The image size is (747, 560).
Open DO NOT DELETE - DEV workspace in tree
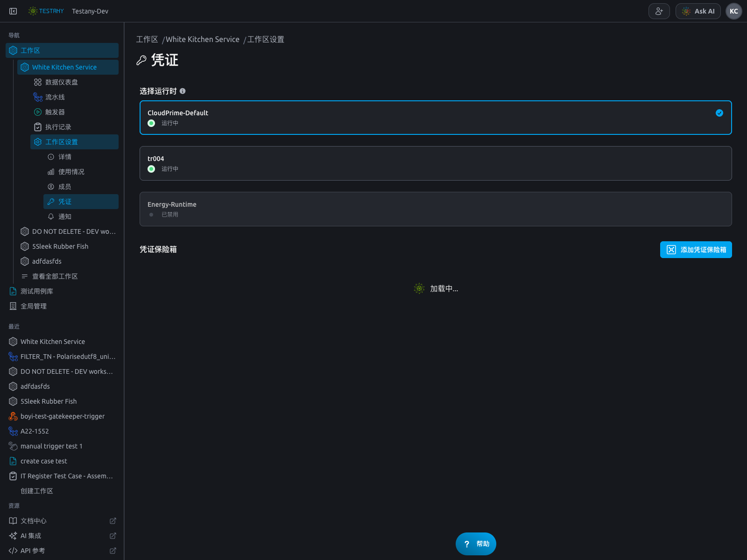click(68, 231)
